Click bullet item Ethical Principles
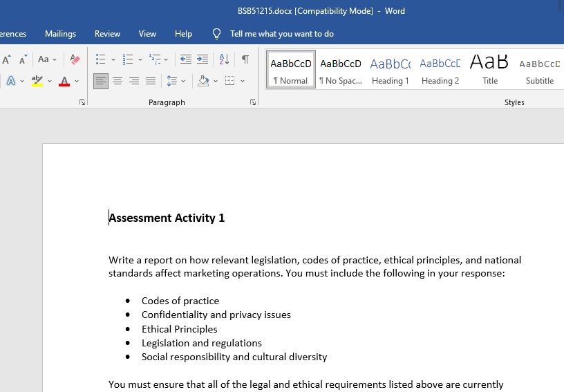 [x=180, y=329]
